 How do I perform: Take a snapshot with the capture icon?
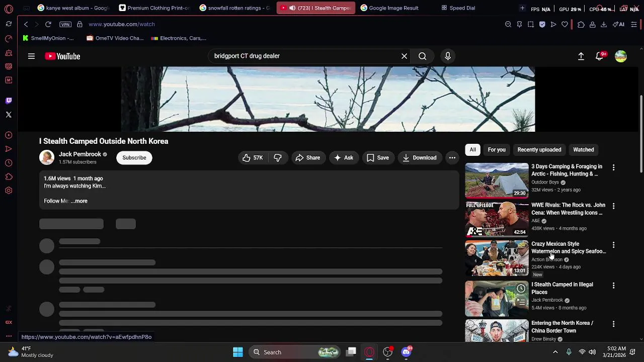click(531, 24)
